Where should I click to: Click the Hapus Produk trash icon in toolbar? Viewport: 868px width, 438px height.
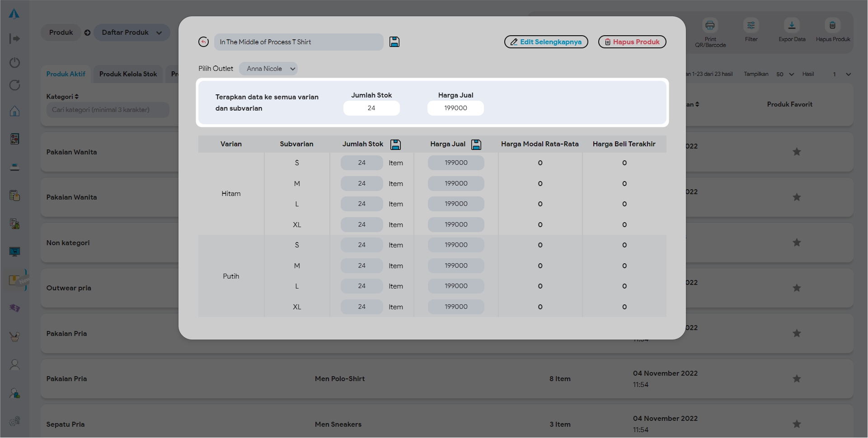[832, 26]
